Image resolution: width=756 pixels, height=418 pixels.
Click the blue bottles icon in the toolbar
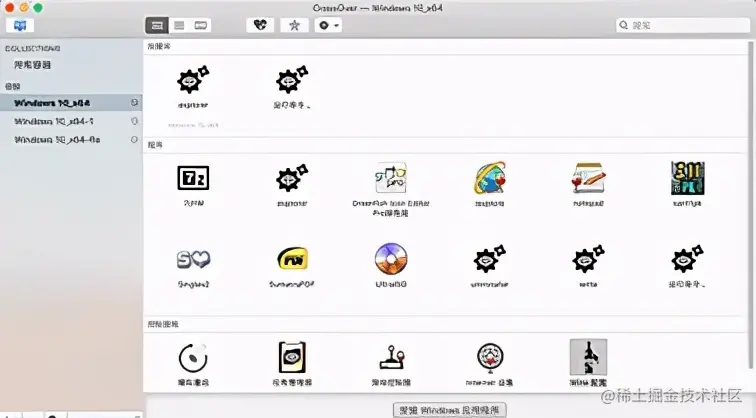point(20,25)
